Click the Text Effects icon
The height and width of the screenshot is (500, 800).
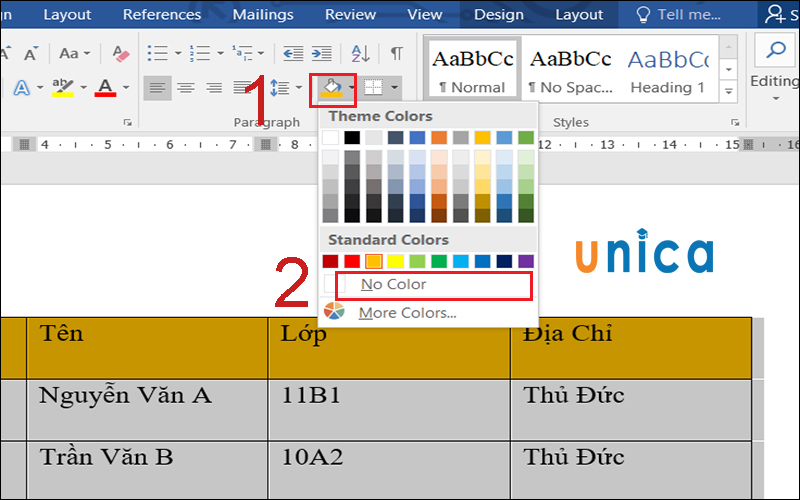pos(21,88)
